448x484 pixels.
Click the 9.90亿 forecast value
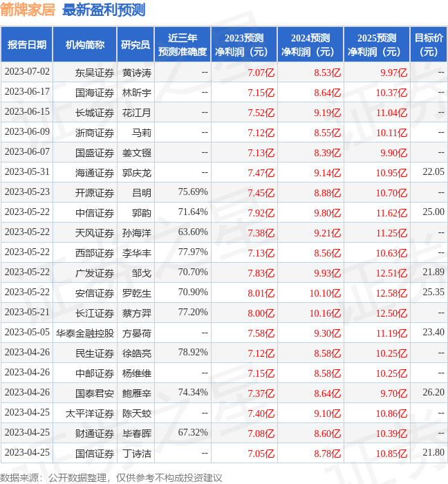click(393, 153)
